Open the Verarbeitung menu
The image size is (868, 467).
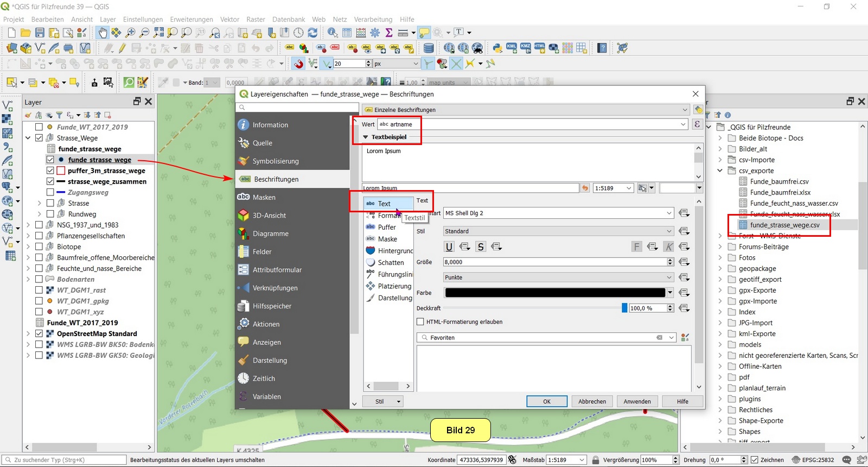click(x=373, y=20)
